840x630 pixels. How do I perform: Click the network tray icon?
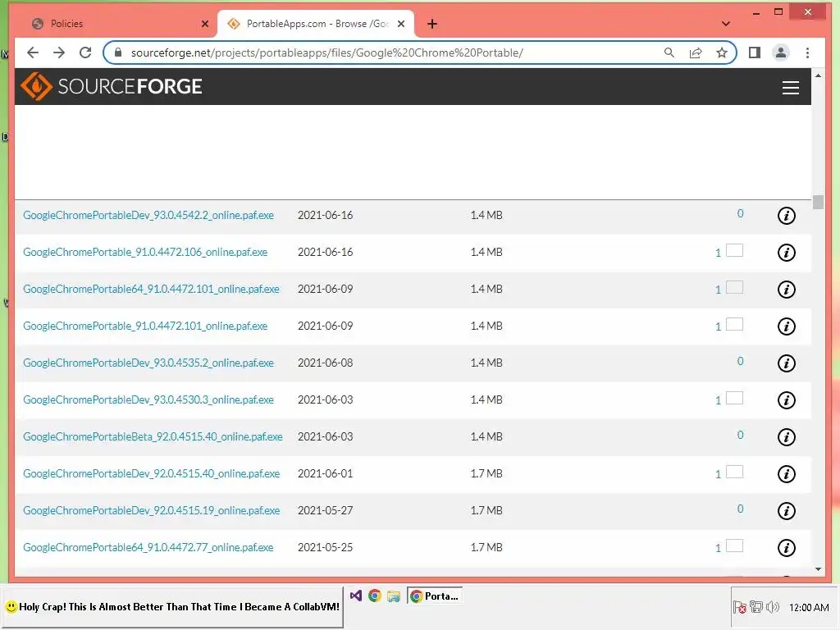[756, 607]
